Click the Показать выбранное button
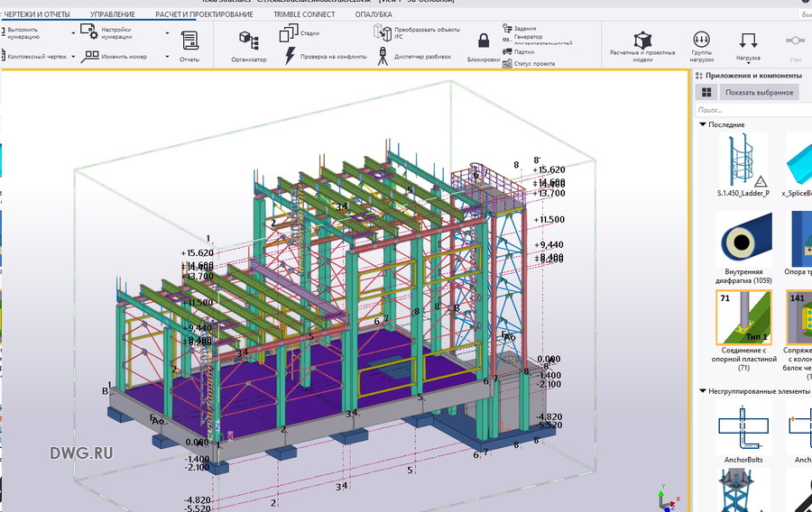Screen dimensions: 812x512 [759, 92]
